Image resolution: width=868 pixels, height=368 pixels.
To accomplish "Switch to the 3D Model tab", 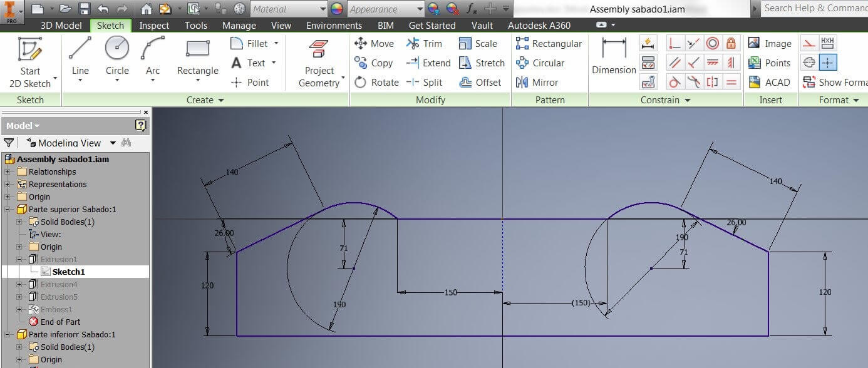I will (x=61, y=25).
